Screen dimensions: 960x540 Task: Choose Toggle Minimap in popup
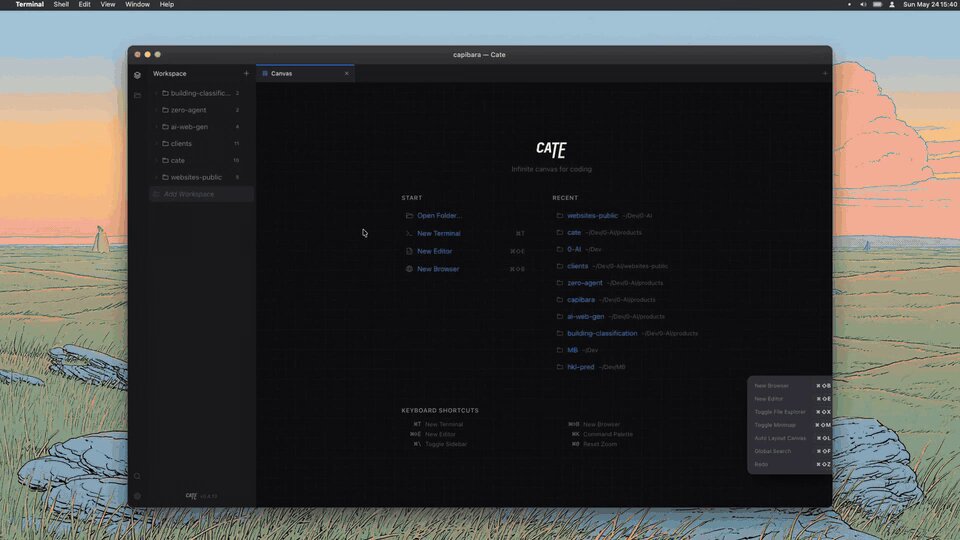tap(790, 425)
